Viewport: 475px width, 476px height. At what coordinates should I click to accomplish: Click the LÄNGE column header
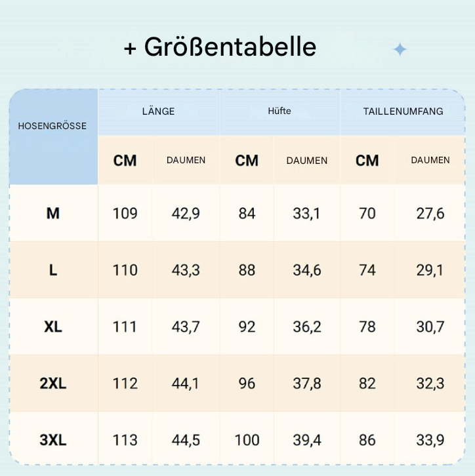point(158,111)
